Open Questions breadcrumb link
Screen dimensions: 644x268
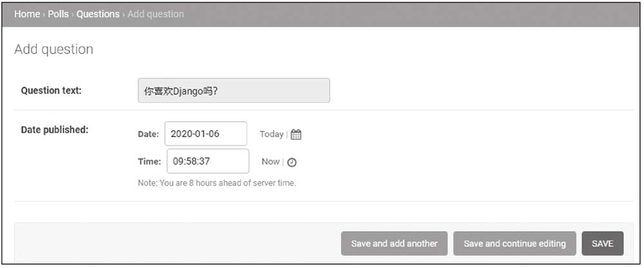coord(98,14)
